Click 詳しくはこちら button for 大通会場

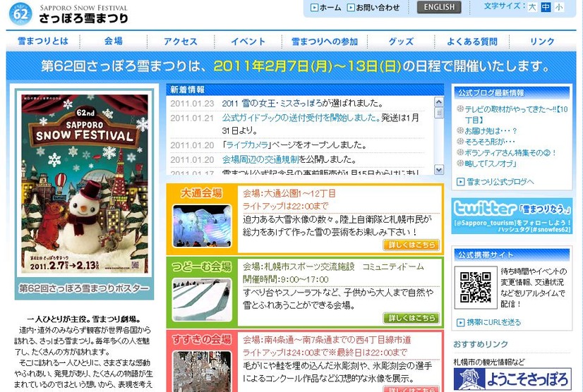click(411, 245)
